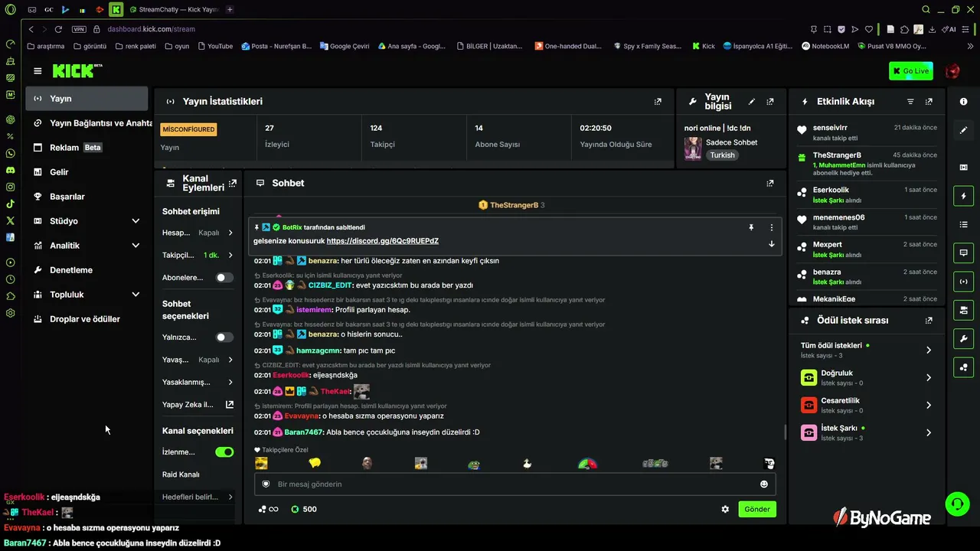The height and width of the screenshot is (551, 980).
Task: Open the Etkinlik Akışı filter icon
Action: pyautogui.click(x=910, y=101)
